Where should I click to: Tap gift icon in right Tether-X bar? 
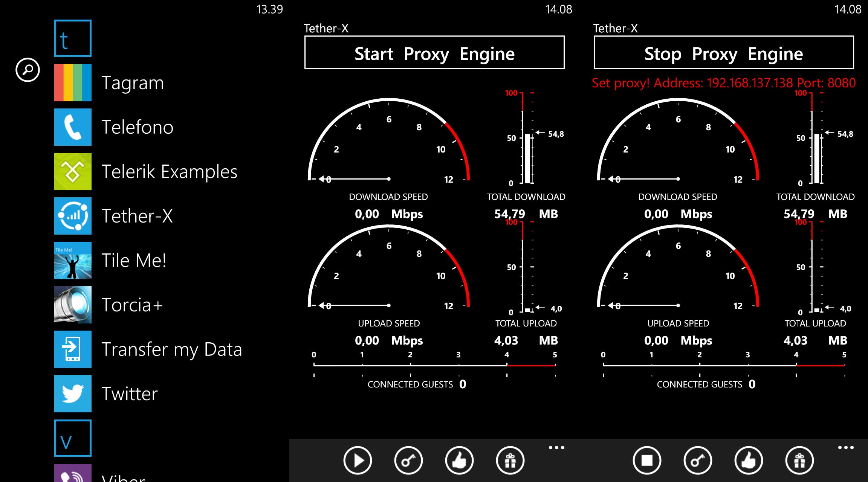pos(799,460)
